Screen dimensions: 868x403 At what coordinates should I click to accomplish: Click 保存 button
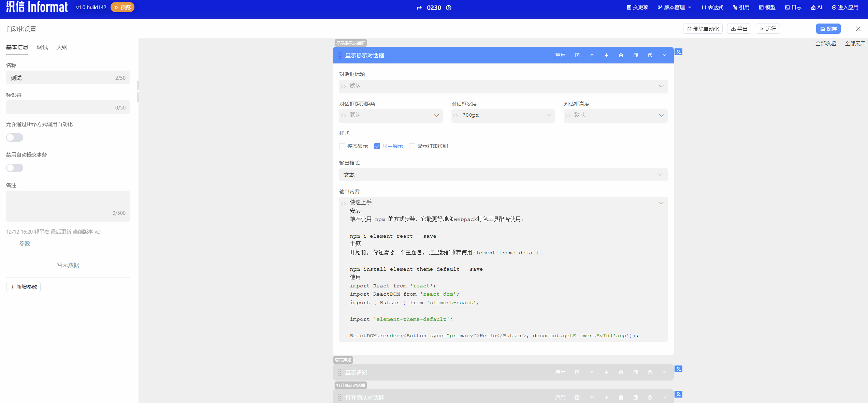[828, 29]
